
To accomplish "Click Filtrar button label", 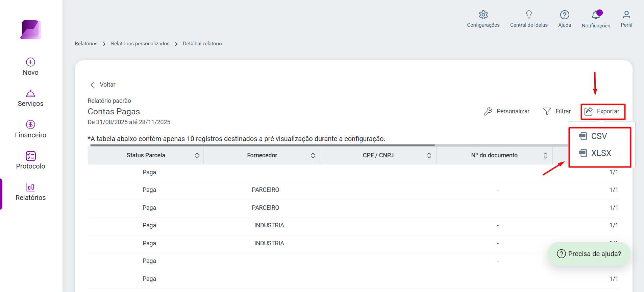I will click(x=563, y=111).
